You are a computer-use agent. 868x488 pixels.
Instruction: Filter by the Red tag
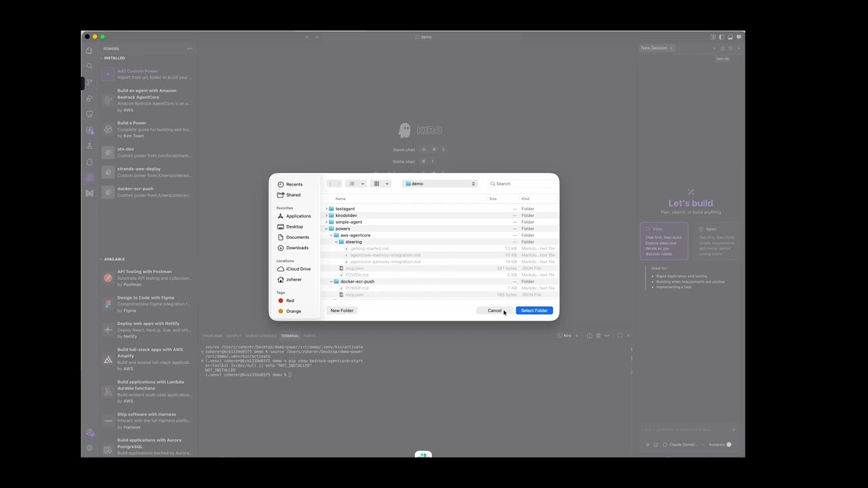coord(286,301)
